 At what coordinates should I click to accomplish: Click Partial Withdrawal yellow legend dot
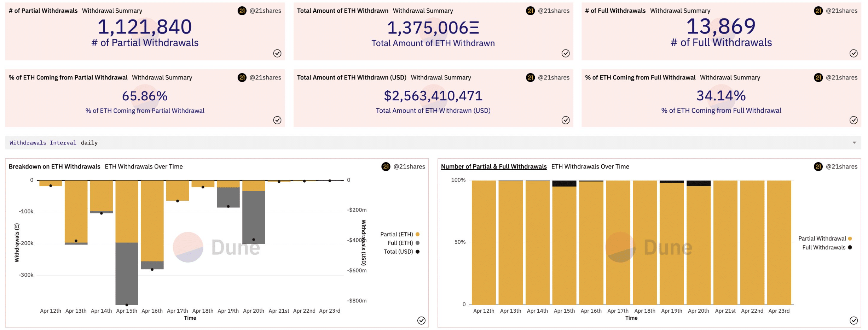(850, 238)
